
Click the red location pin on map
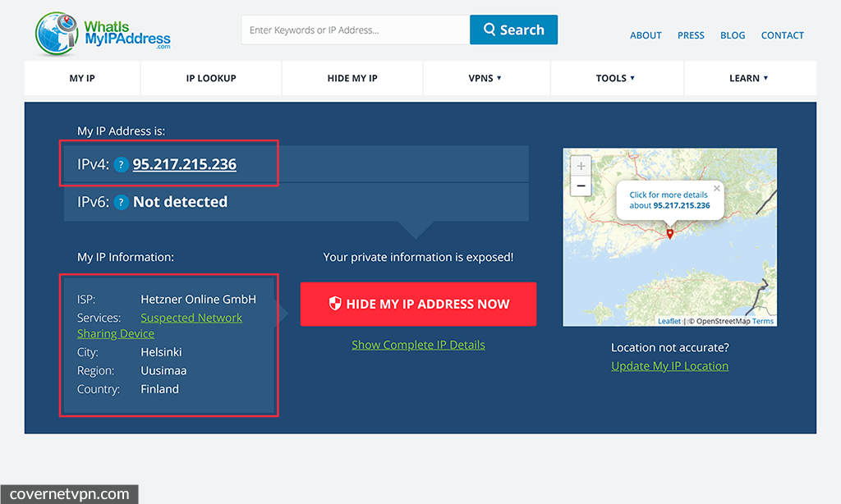click(x=670, y=234)
